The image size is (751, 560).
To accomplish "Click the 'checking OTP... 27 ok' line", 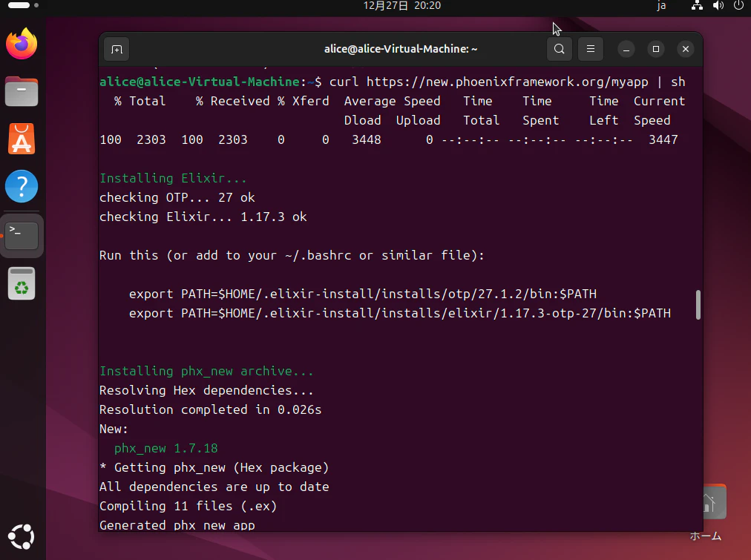I will click(177, 198).
